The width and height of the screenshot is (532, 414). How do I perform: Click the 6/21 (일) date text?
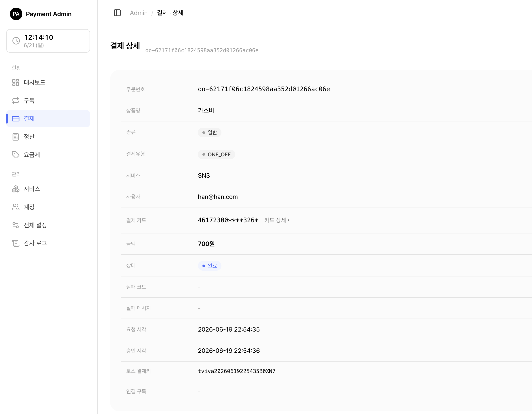(34, 45)
